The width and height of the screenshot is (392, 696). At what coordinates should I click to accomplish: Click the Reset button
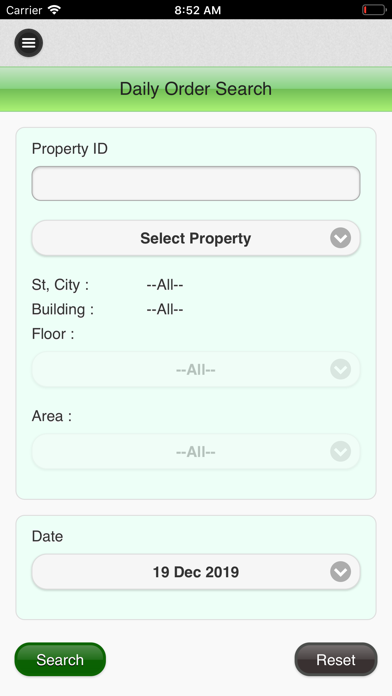coord(336,660)
